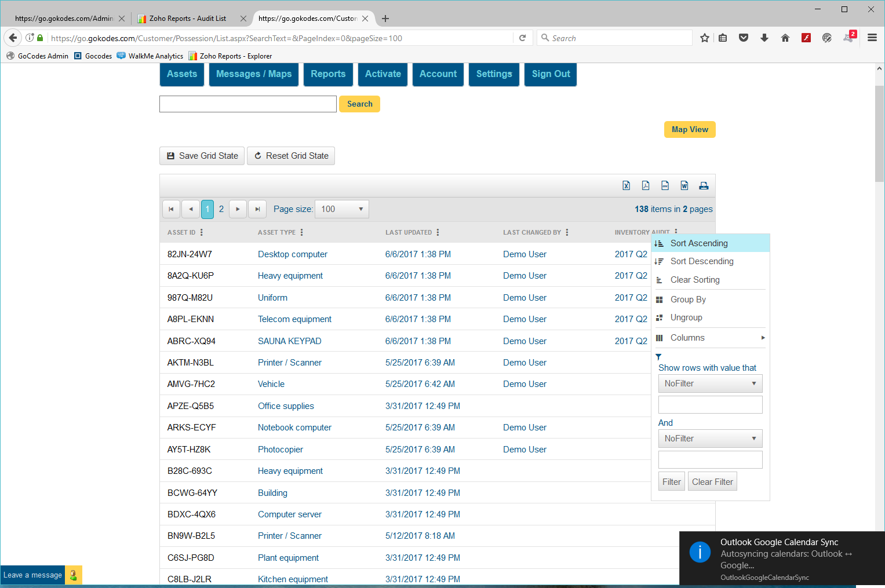Go to next page of grid

tap(238, 209)
